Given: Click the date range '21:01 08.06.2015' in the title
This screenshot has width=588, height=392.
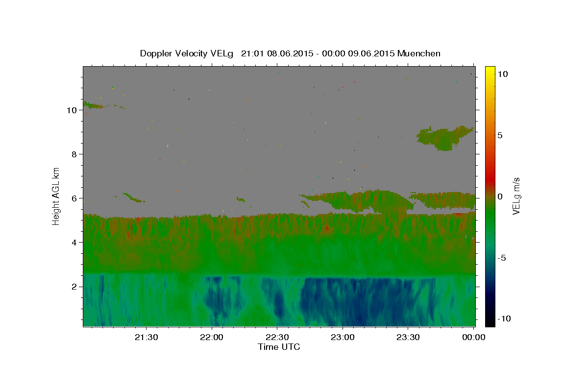Looking at the screenshot, I should [277, 53].
